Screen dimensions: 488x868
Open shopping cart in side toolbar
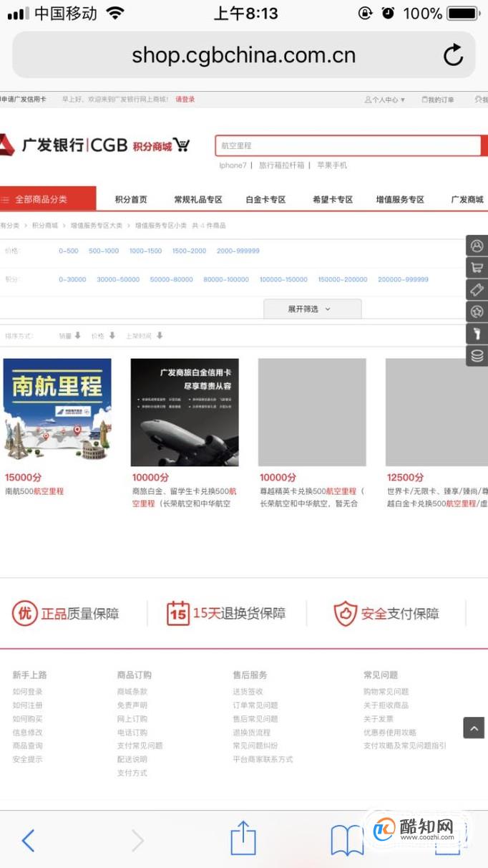click(x=477, y=268)
